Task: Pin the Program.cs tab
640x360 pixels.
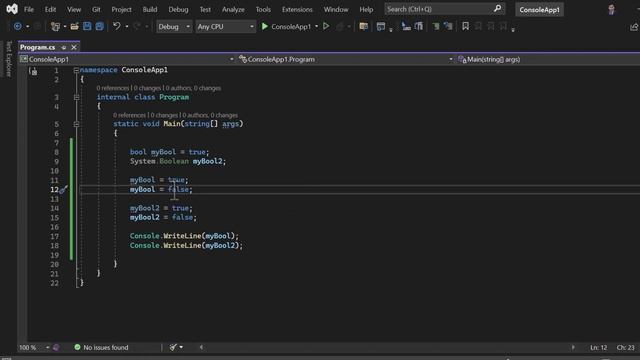Action: [x=63, y=47]
